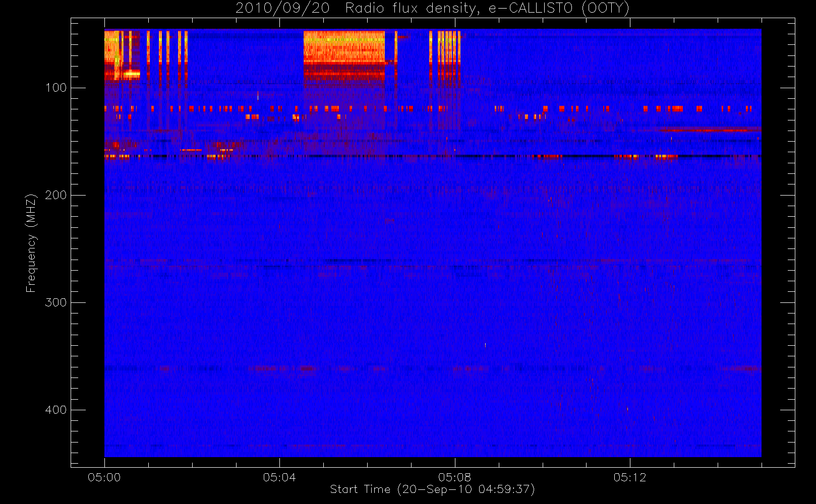Click the large bright radio burst starting after 05:04
The image size is (816, 504).
(344, 55)
